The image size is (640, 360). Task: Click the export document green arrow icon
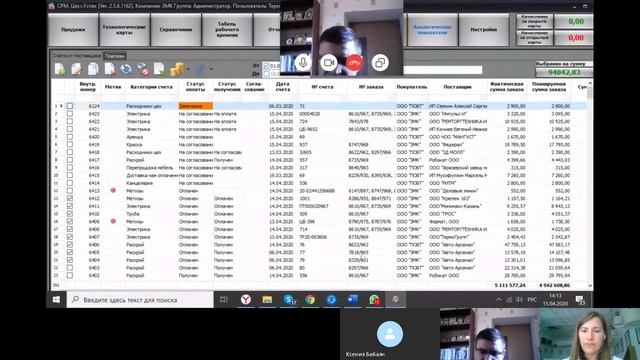pos(159,69)
